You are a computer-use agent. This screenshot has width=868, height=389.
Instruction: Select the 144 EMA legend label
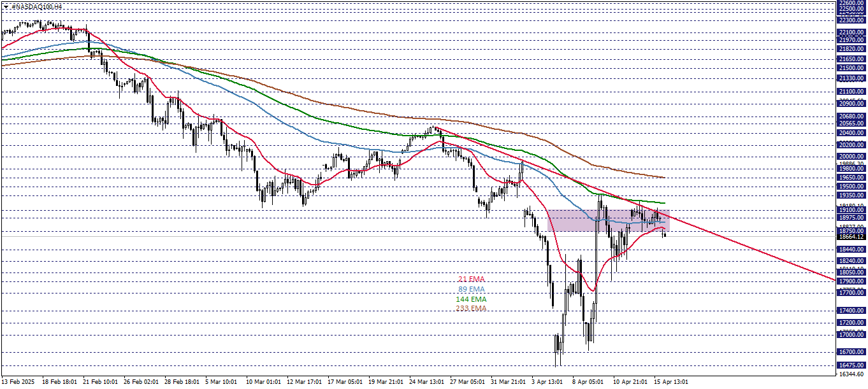(x=472, y=299)
